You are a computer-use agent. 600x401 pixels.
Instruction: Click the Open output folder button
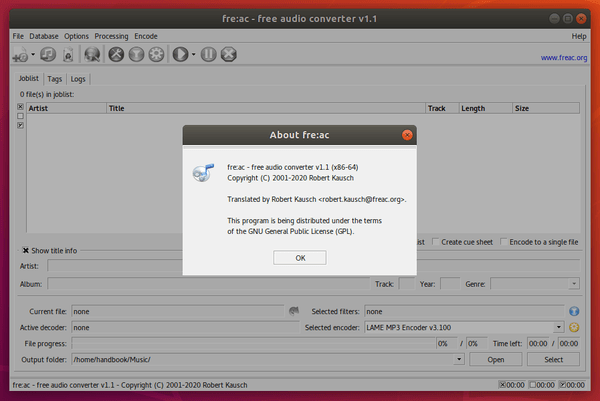click(x=496, y=359)
